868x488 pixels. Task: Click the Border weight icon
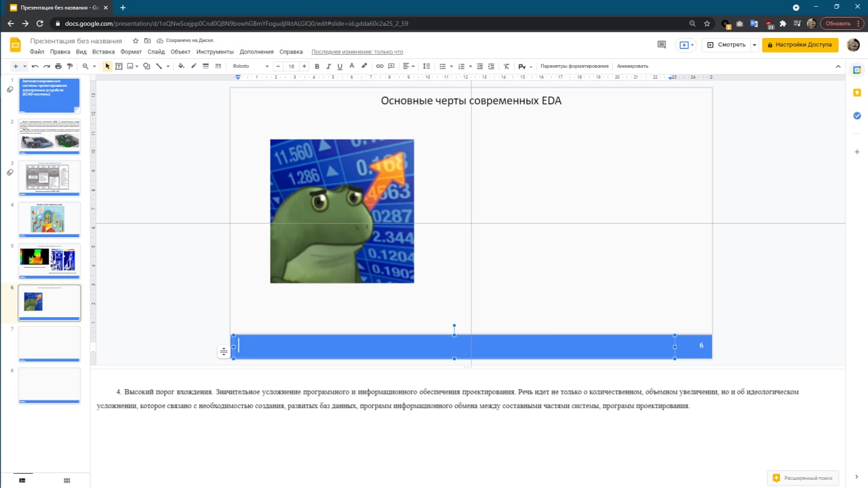[x=205, y=66]
